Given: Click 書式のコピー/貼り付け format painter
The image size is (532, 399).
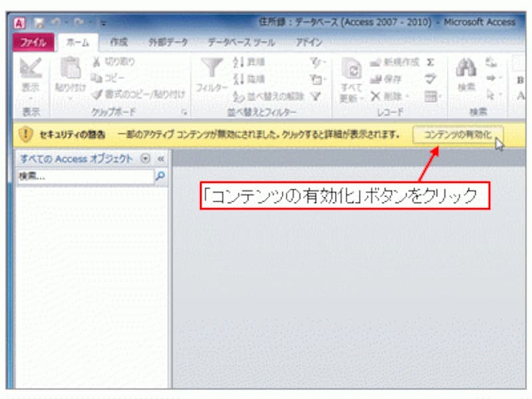Looking at the screenshot, I should tap(138, 94).
